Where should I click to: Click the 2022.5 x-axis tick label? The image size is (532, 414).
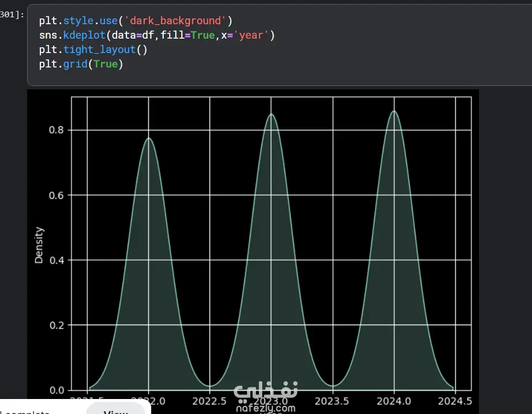(209, 401)
